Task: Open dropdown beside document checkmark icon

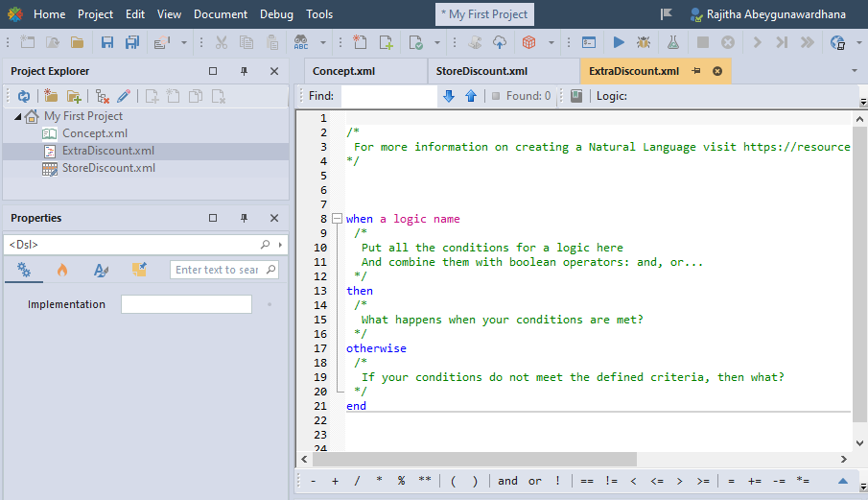Action: (x=436, y=42)
